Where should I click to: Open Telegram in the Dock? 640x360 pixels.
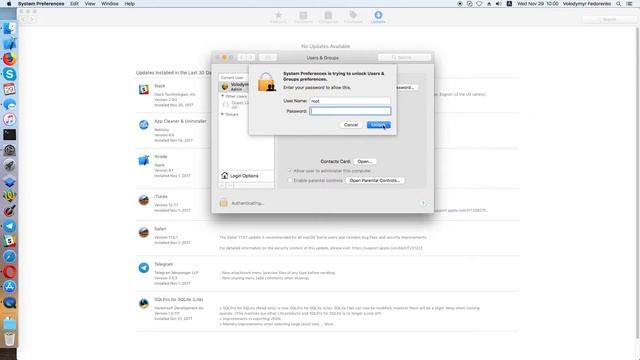point(9,226)
